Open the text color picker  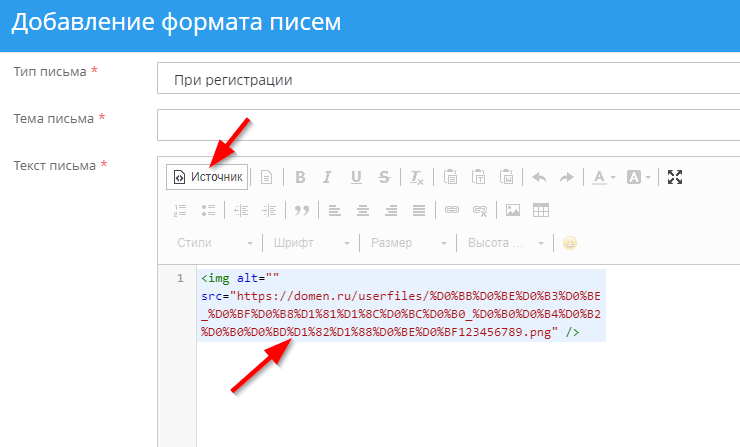[x=603, y=177]
